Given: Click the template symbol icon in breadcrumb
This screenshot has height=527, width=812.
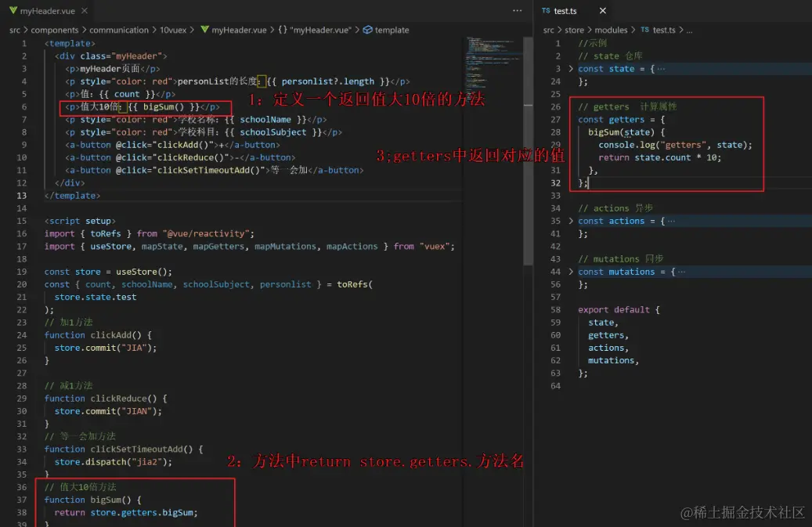Looking at the screenshot, I should [367, 30].
